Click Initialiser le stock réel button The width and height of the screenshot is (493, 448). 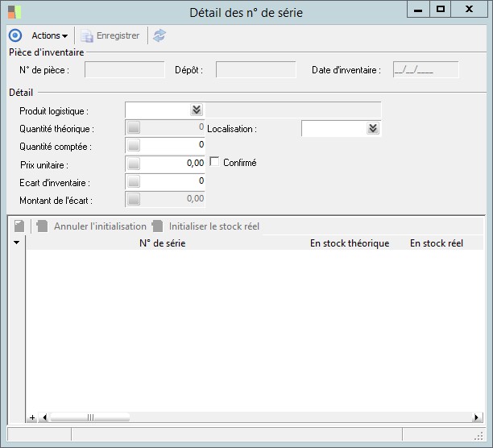coord(205,226)
